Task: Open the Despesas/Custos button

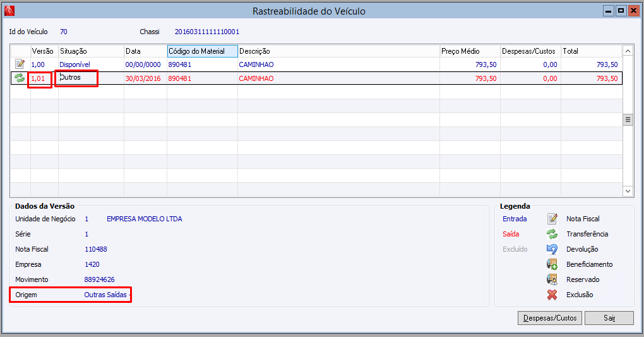Action: (549, 317)
